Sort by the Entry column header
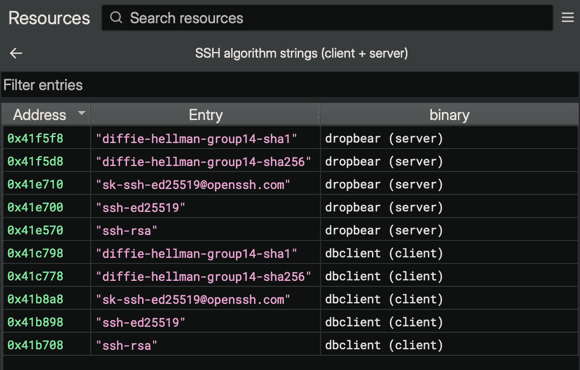Image resolution: width=580 pixels, height=370 pixels. point(205,115)
